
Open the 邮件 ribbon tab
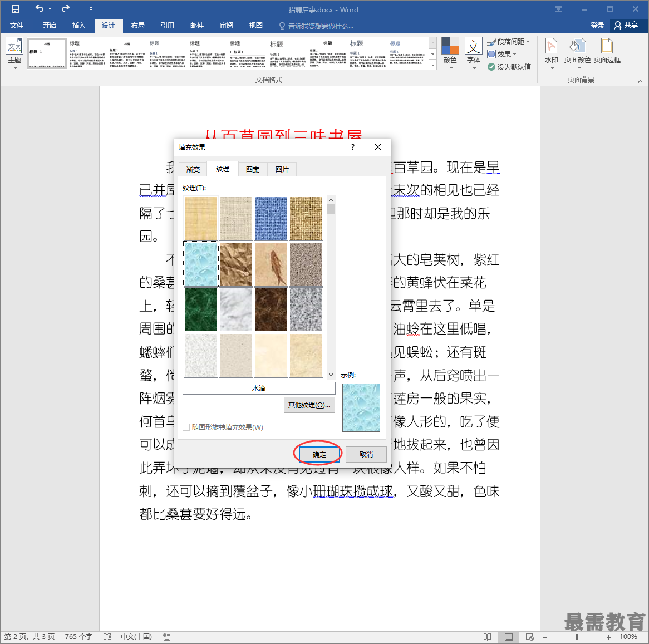197,26
